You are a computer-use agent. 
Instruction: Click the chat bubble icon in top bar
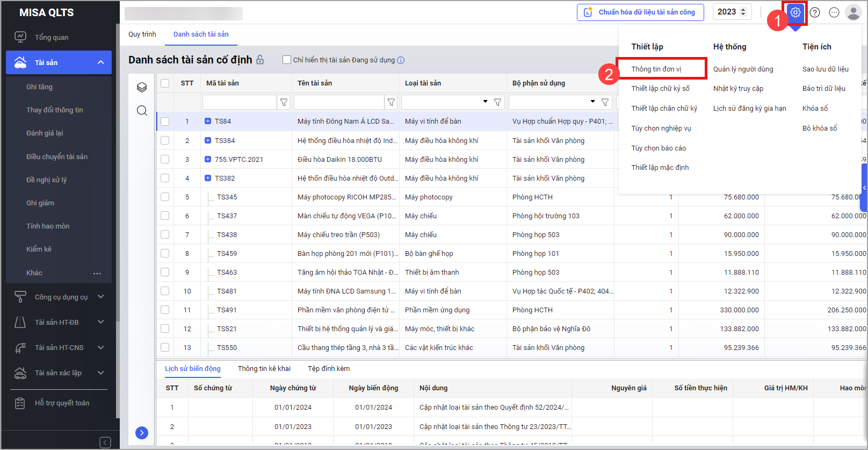(x=834, y=12)
